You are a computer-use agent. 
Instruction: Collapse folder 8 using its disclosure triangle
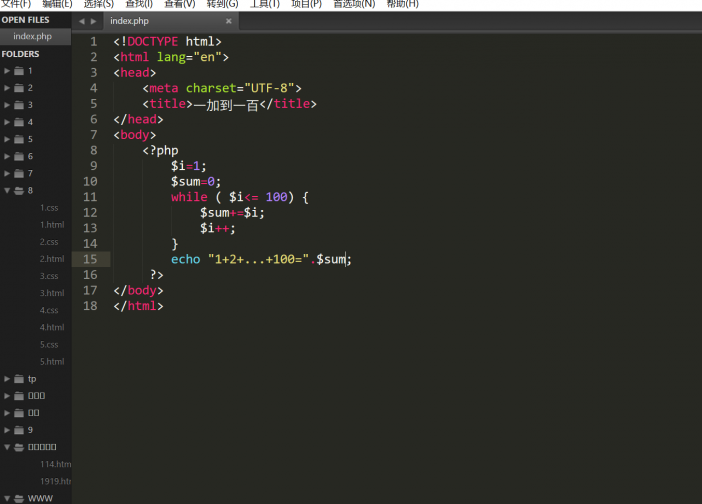7,190
